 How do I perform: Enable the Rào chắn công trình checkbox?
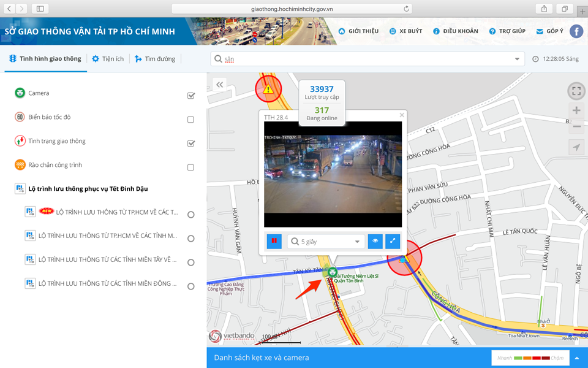pos(190,167)
